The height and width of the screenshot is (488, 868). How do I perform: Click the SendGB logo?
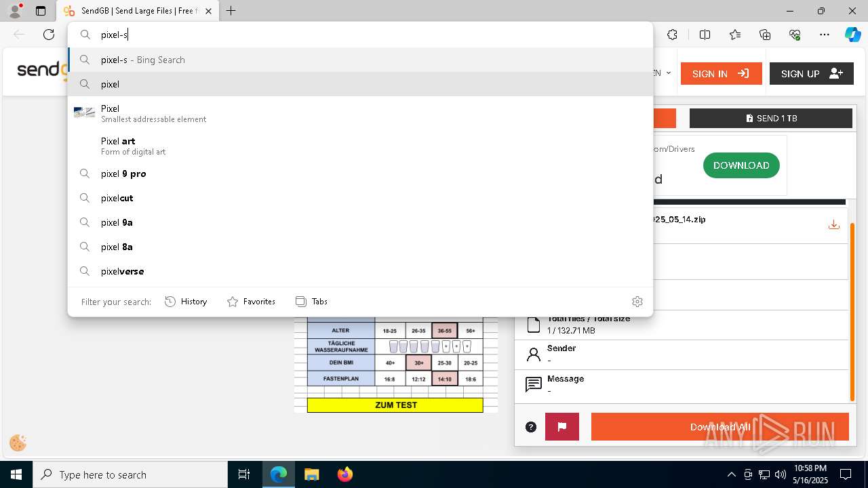tap(42, 70)
